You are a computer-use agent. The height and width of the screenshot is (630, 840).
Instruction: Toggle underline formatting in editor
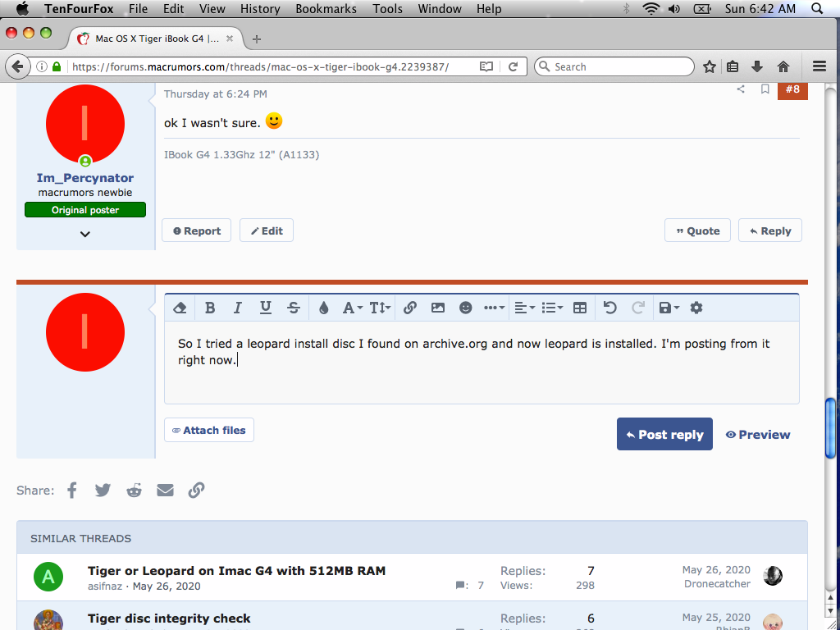[x=265, y=308]
